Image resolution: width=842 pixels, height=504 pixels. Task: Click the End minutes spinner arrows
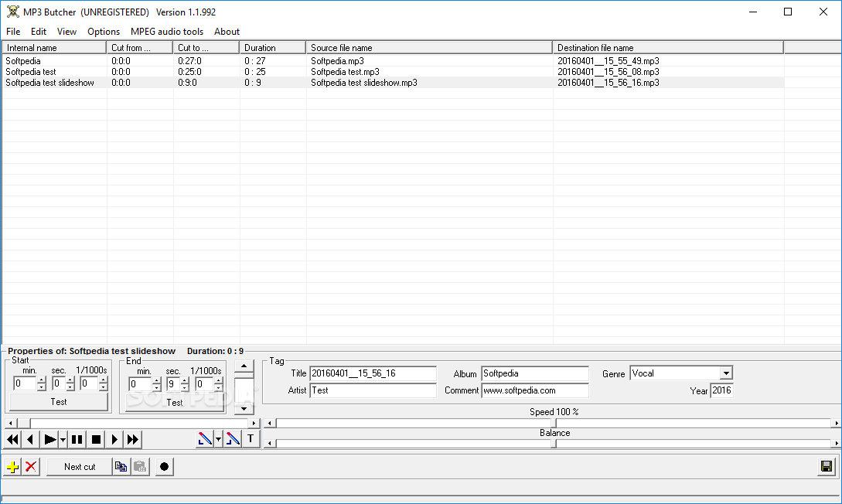pyautogui.click(x=157, y=383)
